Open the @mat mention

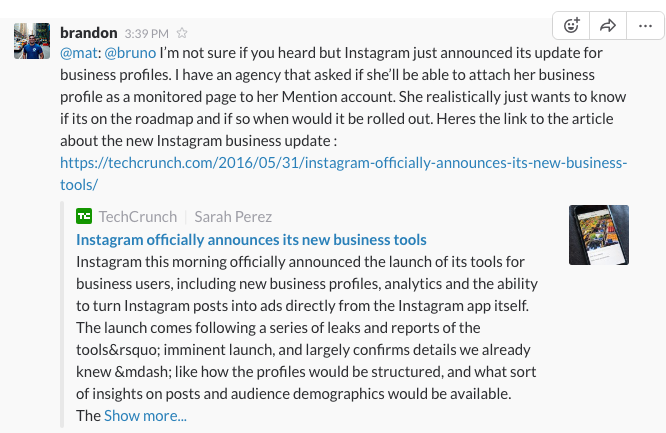pos(79,53)
